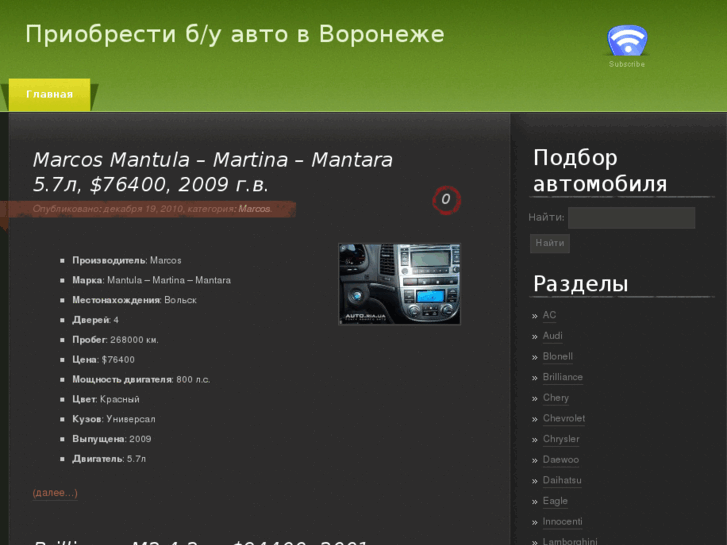Open the Audi category link
Screen dimensions: 727x545
pyautogui.click(x=553, y=336)
